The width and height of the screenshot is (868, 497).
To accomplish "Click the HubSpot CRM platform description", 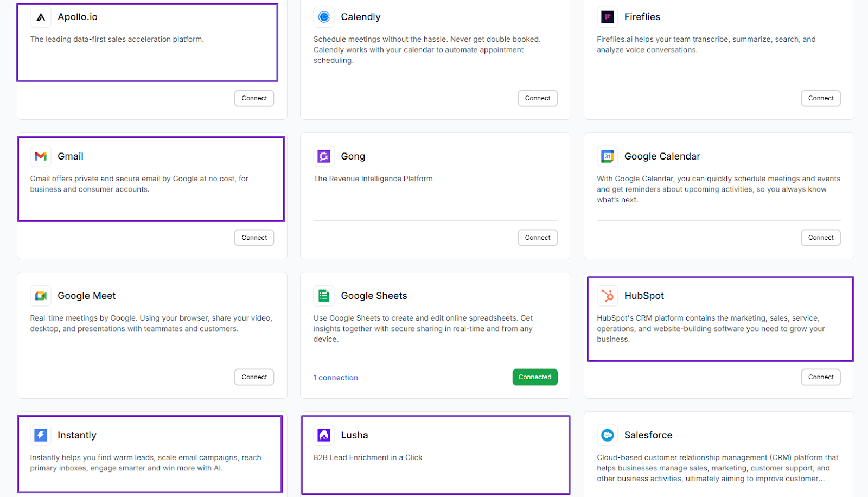I will coord(711,329).
